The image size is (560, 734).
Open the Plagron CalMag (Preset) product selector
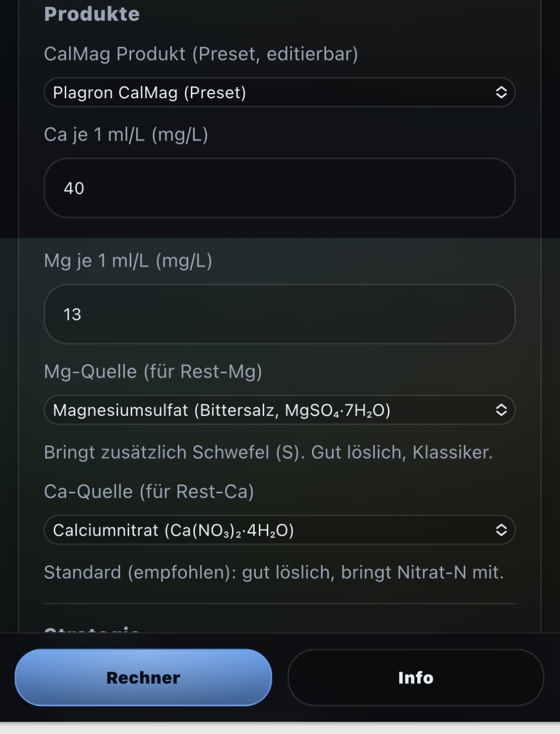point(273,92)
